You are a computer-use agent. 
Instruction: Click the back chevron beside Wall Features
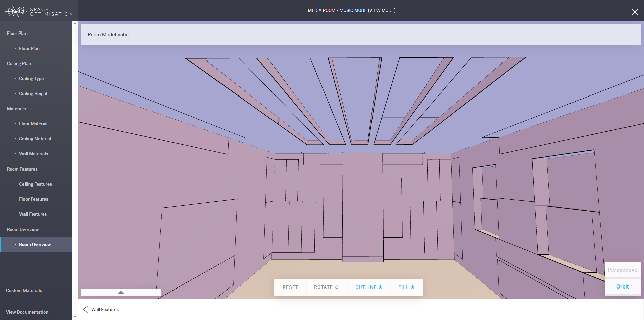tap(85, 309)
